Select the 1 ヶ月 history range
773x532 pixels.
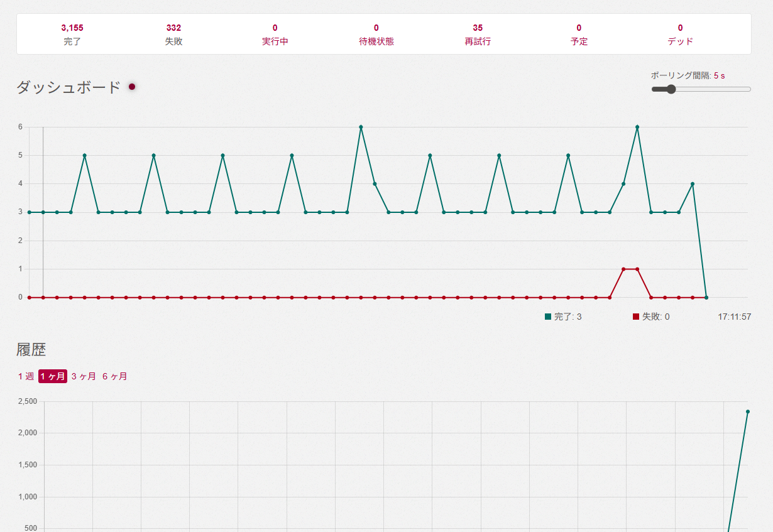click(x=53, y=376)
